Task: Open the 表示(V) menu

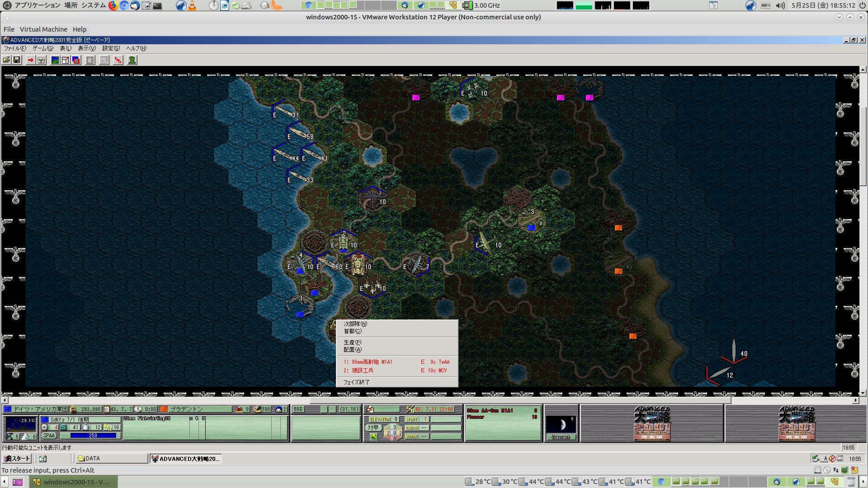Action: [86, 48]
